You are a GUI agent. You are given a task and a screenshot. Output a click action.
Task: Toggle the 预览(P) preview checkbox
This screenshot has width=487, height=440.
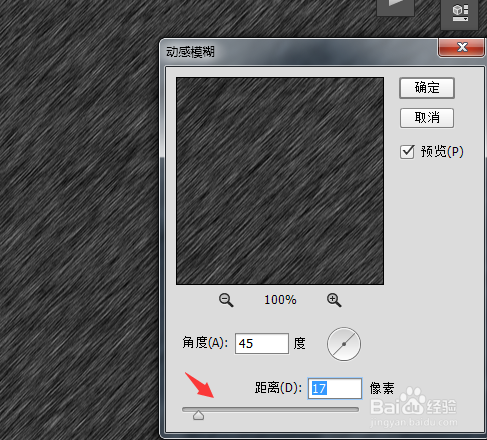(407, 152)
